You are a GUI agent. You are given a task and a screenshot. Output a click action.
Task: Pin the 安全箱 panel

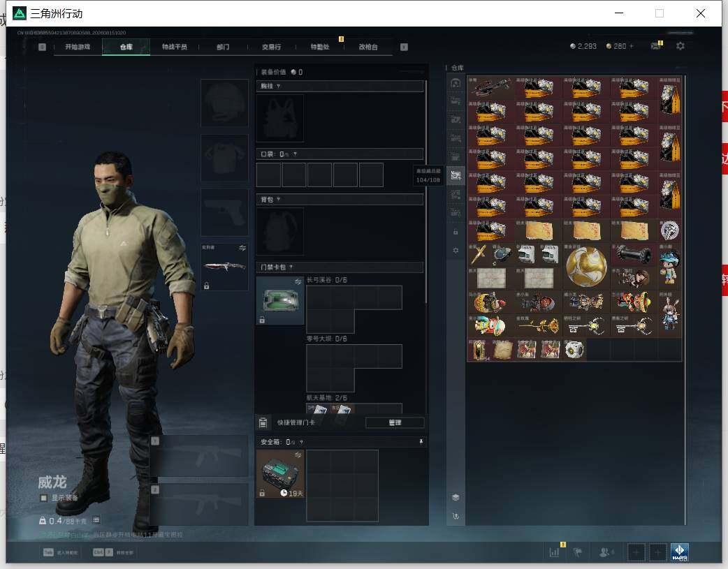(x=421, y=442)
